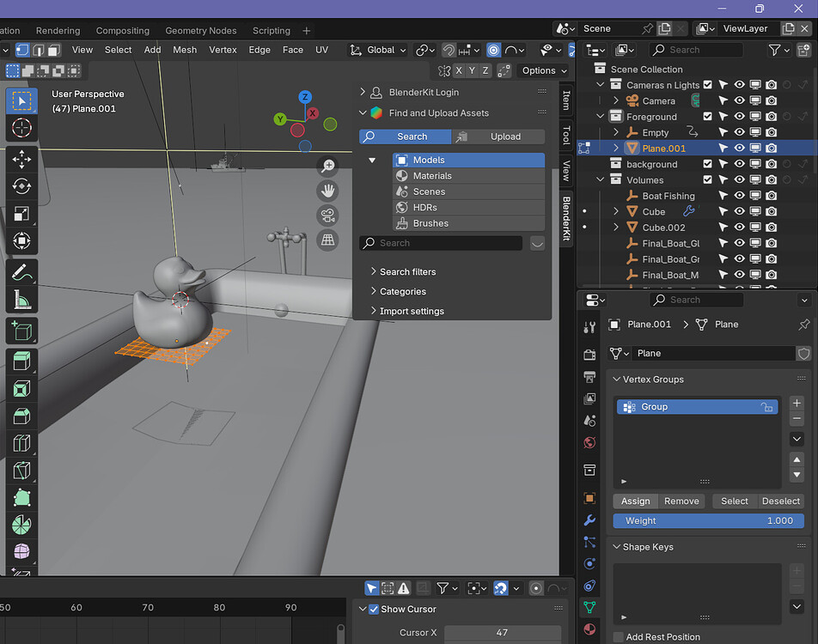Screen dimensions: 818x644
Task: Toggle perspective/orthographic grid gizmo
Action: 327,240
